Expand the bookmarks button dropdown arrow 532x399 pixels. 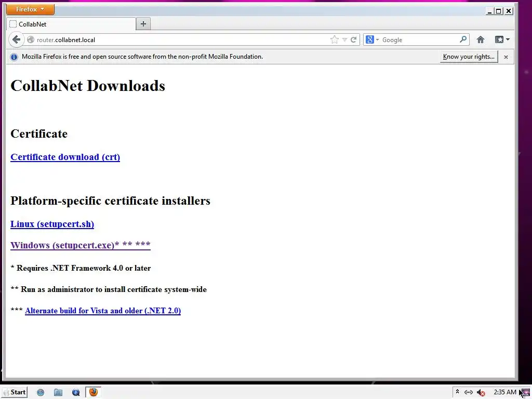[x=508, y=39]
